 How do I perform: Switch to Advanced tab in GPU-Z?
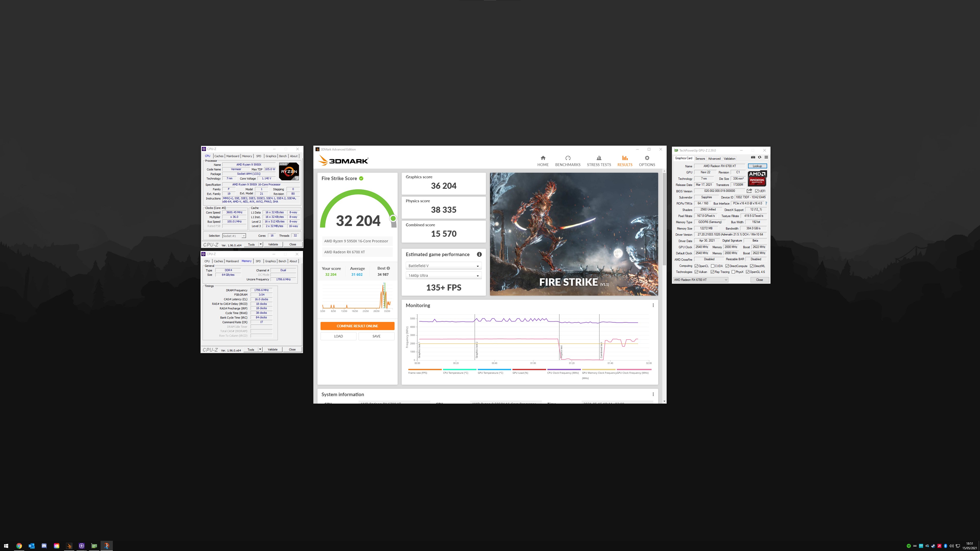point(714,158)
